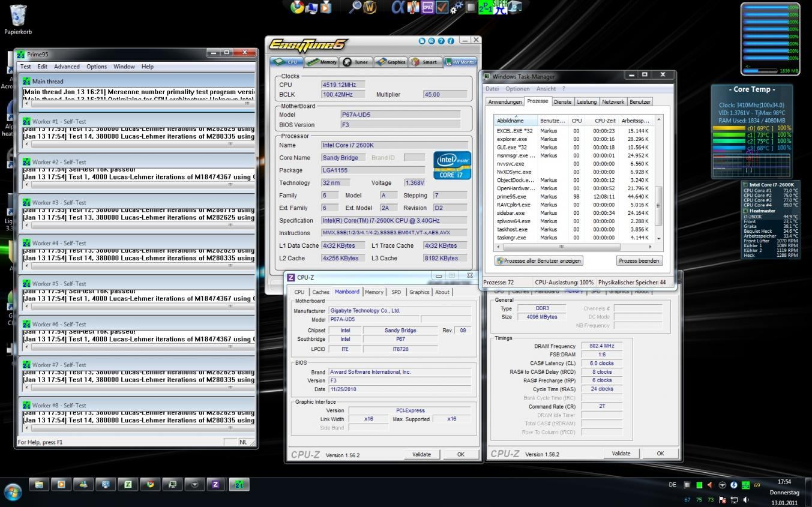Image resolution: width=812 pixels, height=507 pixels.
Task: Switch to Task Manager Leistung tab
Action: click(586, 102)
